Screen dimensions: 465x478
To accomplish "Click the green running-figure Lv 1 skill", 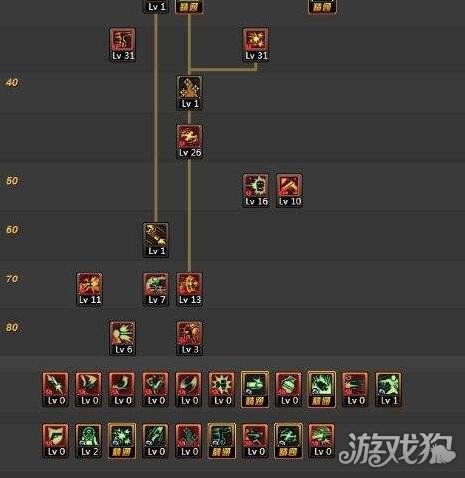I will pos(389,389).
